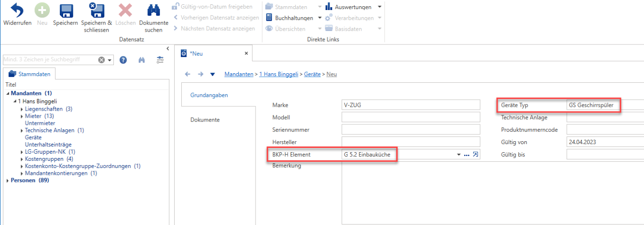Clear the search field X icon

click(x=101, y=60)
